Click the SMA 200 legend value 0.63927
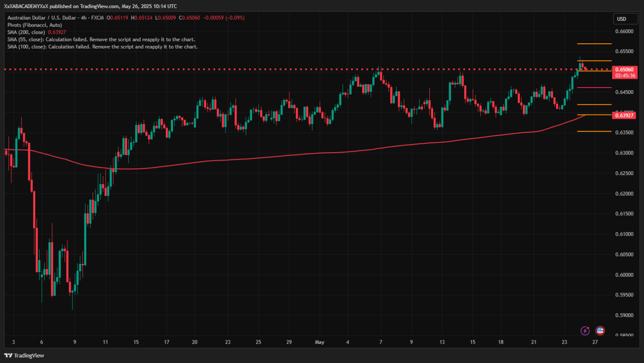The width and height of the screenshot is (644, 363). (x=57, y=32)
